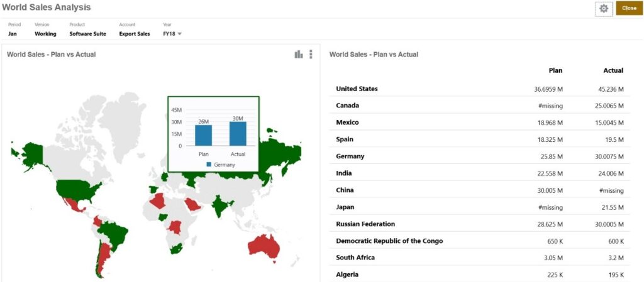The width and height of the screenshot is (644, 282).
Task: Click China's #missing Actual cell
Action: click(x=611, y=190)
